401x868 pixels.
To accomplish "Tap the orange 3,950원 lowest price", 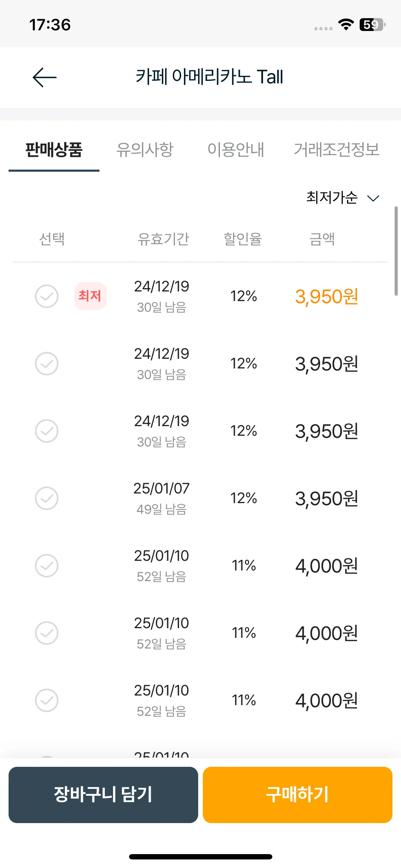I will pyautogui.click(x=327, y=296).
